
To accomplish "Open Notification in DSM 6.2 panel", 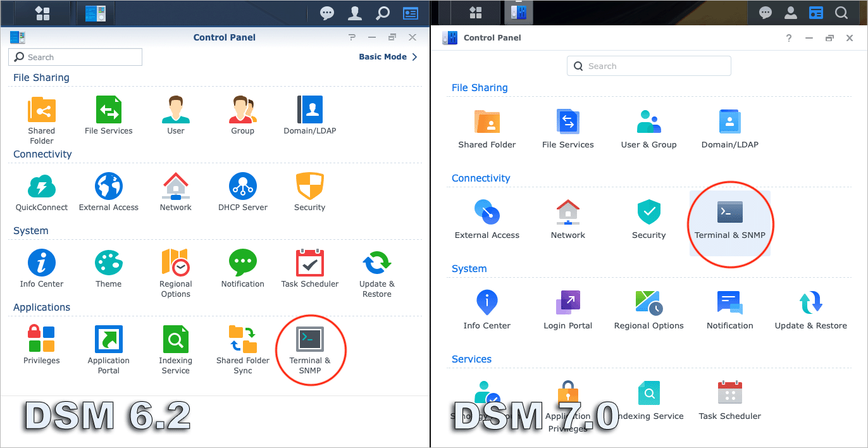I will pos(243,268).
